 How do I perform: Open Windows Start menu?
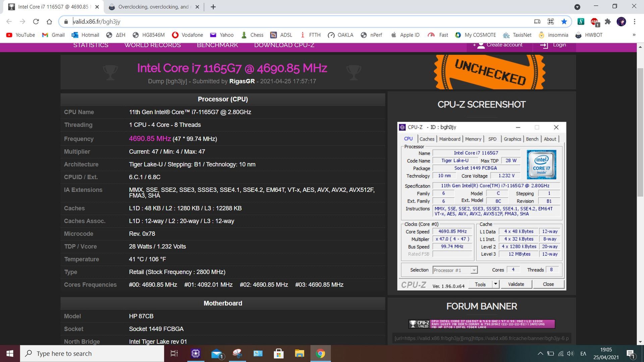point(10,354)
